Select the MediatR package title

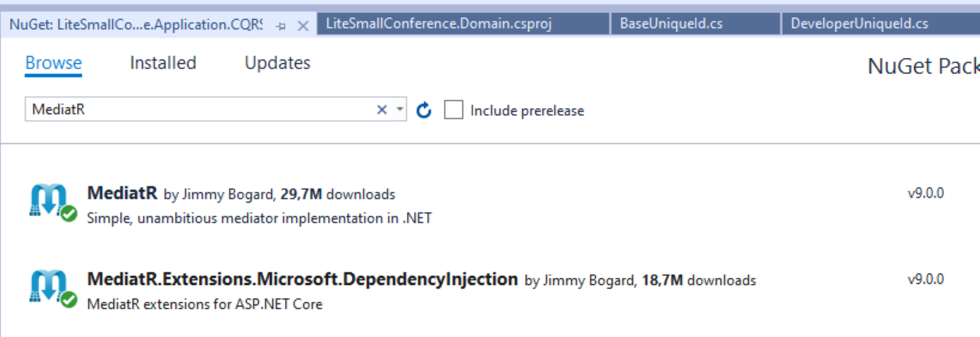(x=122, y=193)
